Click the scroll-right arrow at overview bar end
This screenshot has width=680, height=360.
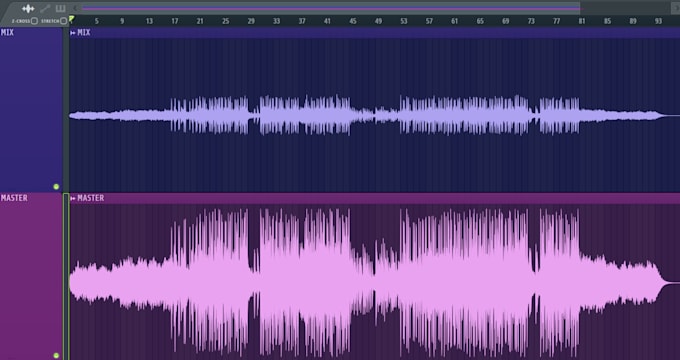coord(677,8)
